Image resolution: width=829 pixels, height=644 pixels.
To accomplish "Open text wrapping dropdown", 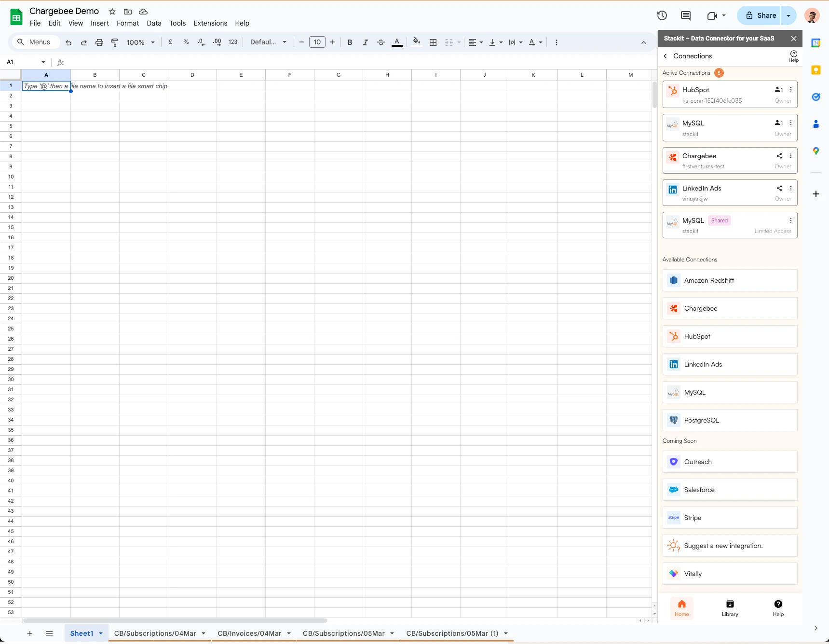I will 516,42.
